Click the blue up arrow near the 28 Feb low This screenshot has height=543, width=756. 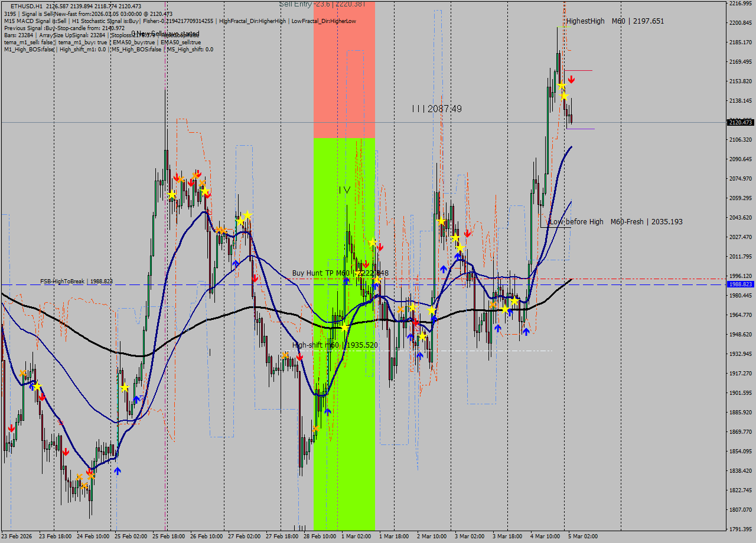pos(329,412)
